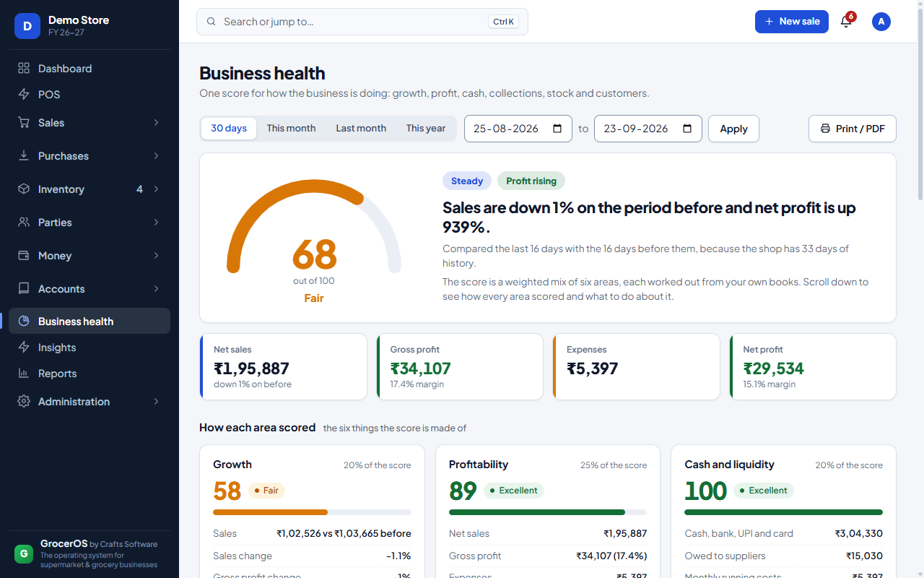The height and width of the screenshot is (578, 924).
Task: Click the Profit rising status badge
Action: point(531,181)
